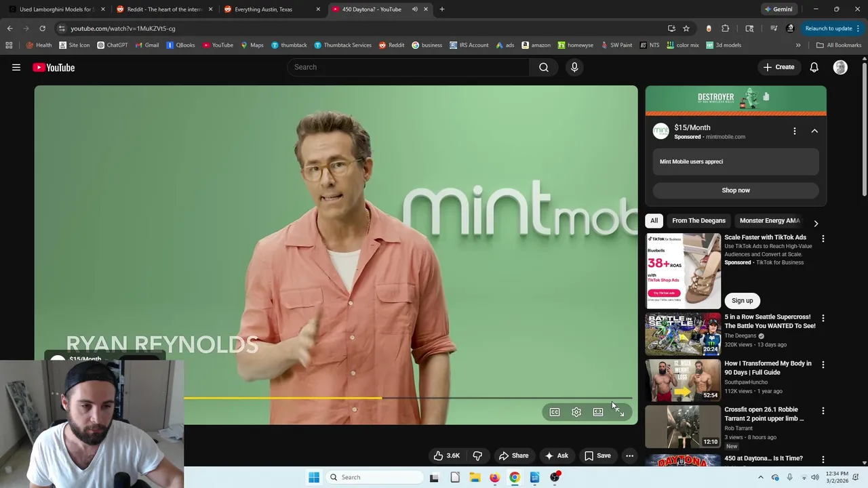Screen dimensions: 868x488
Task: Open options for the Transformed My Body video
Action: (x=823, y=365)
